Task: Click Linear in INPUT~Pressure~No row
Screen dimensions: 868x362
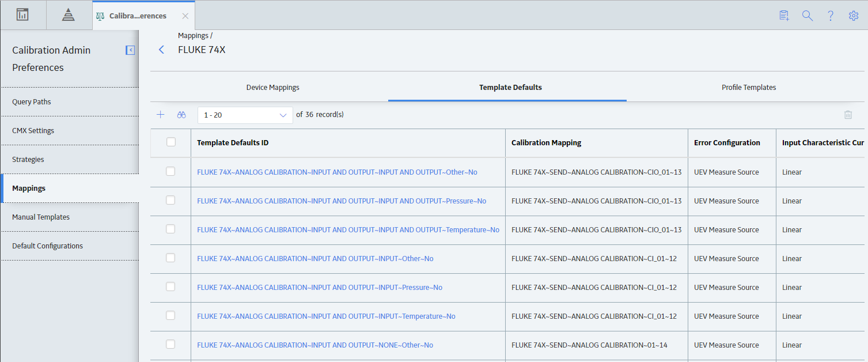Action: point(792,288)
